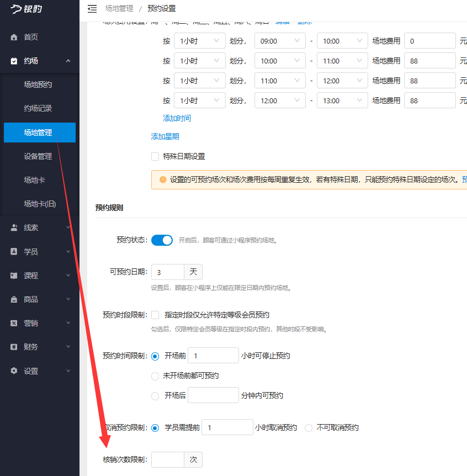Switch to 场地预约 in the sidebar
The height and width of the screenshot is (476, 467).
39,85
